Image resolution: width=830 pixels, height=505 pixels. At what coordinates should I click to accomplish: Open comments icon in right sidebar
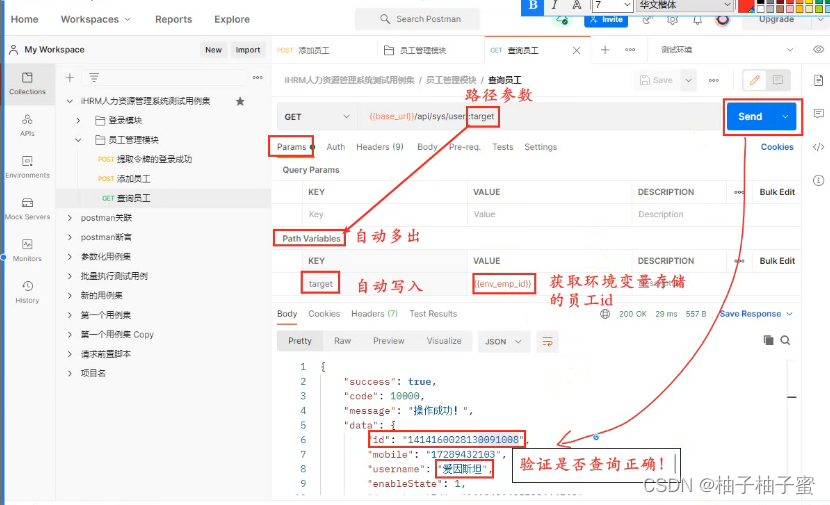[818, 114]
